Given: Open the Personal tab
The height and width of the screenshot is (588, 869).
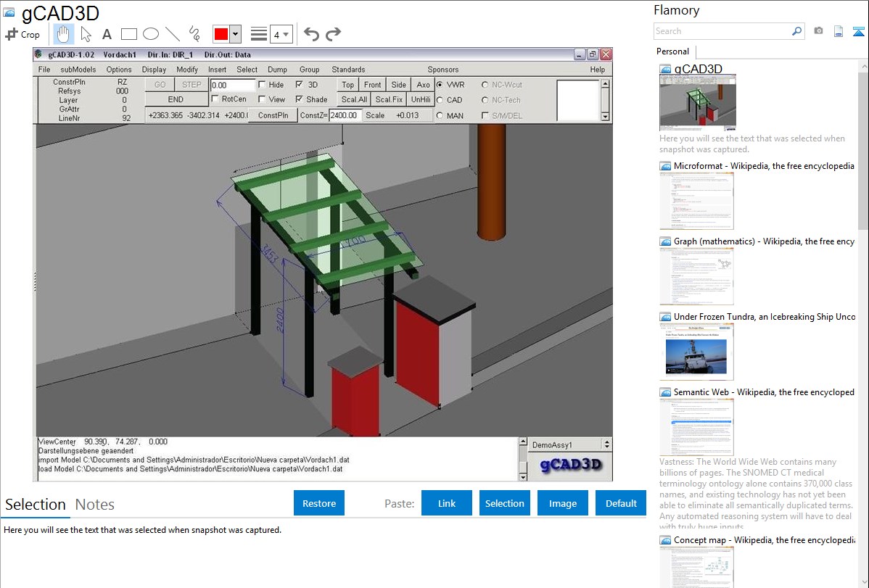Looking at the screenshot, I should 672,51.
